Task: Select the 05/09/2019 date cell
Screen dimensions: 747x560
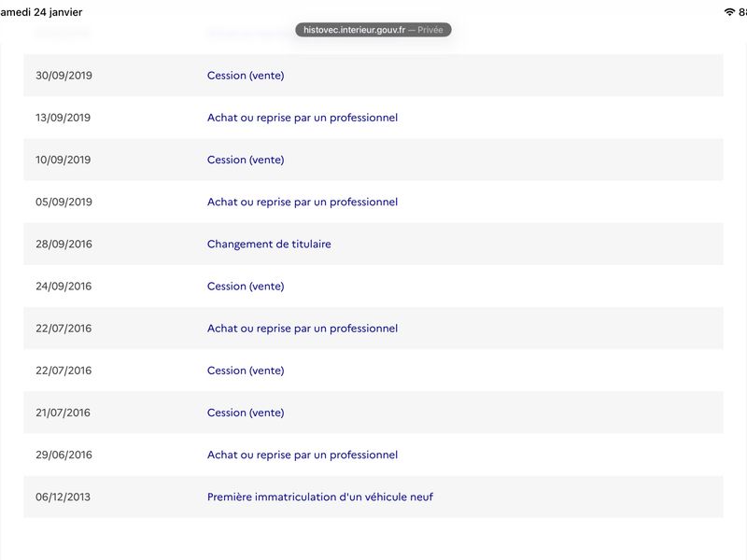Action: [63, 202]
